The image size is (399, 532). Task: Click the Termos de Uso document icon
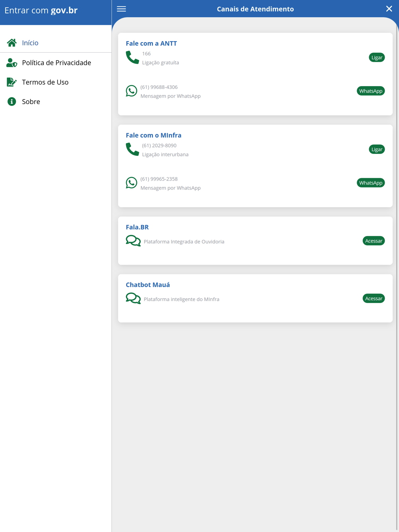tap(12, 82)
